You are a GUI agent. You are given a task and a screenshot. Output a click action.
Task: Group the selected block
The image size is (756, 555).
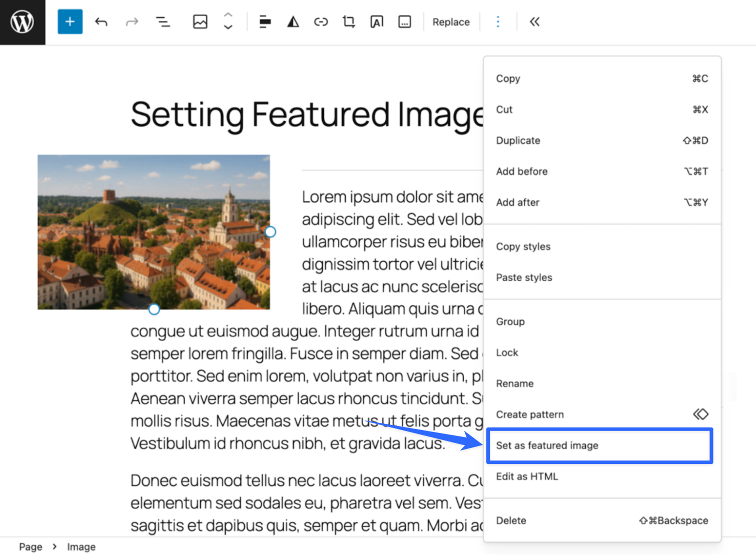tap(602, 321)
